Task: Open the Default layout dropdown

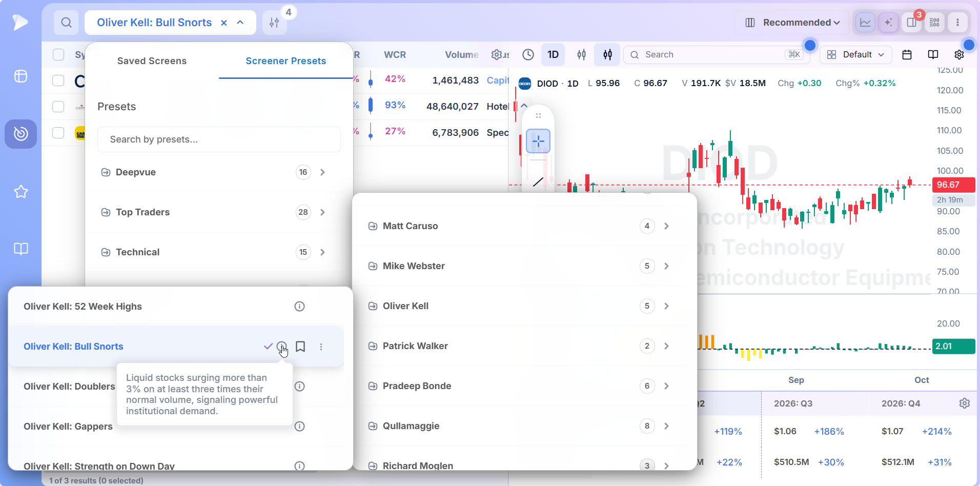Action: 856,55
